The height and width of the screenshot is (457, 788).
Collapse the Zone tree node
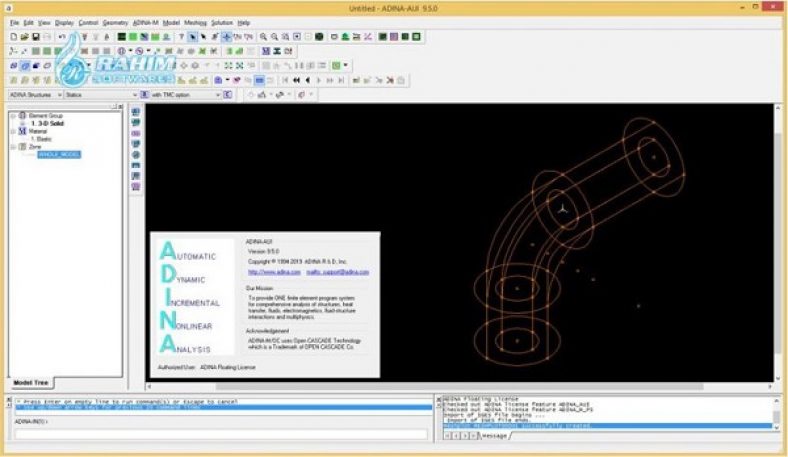click(x=14, y=147)
